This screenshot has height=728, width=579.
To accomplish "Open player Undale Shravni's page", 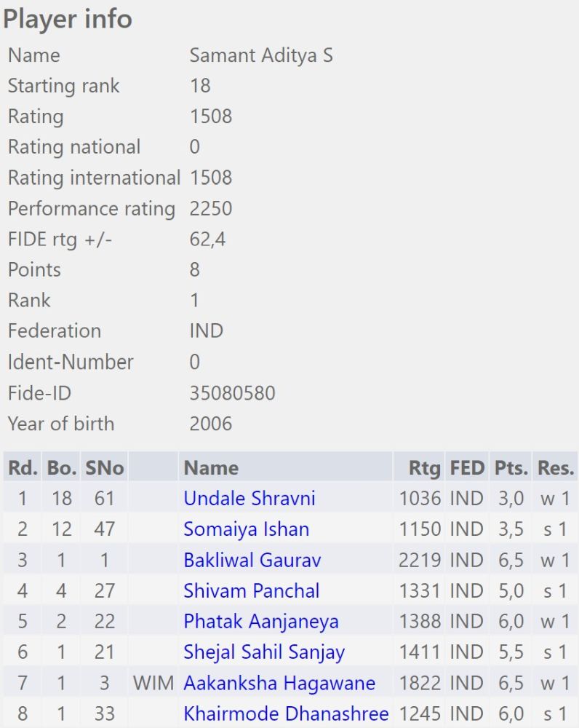I will pos(249,499).
